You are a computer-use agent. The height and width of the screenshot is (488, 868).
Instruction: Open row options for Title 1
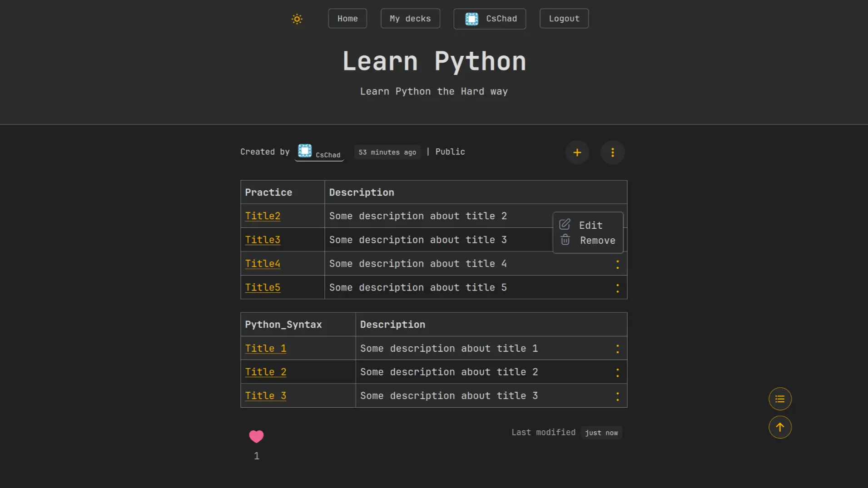point(617,349)
